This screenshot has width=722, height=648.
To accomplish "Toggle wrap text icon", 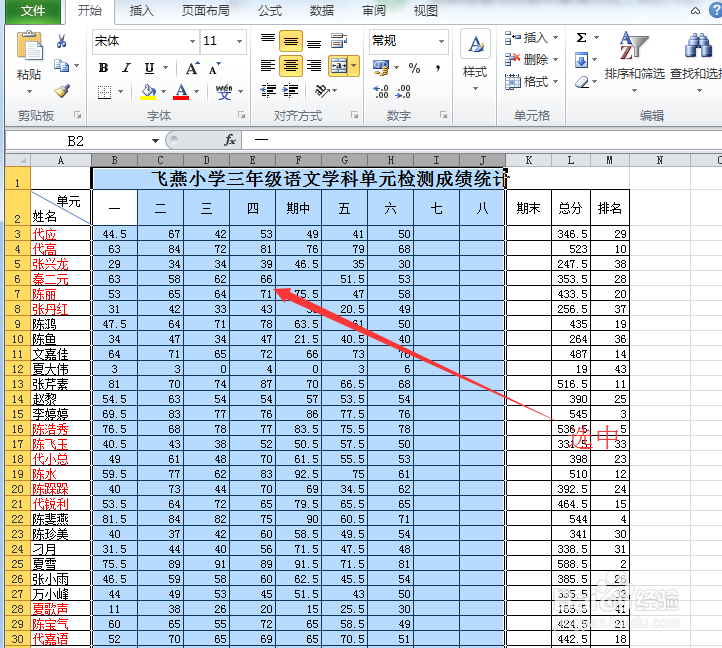I will coord(339,41).
